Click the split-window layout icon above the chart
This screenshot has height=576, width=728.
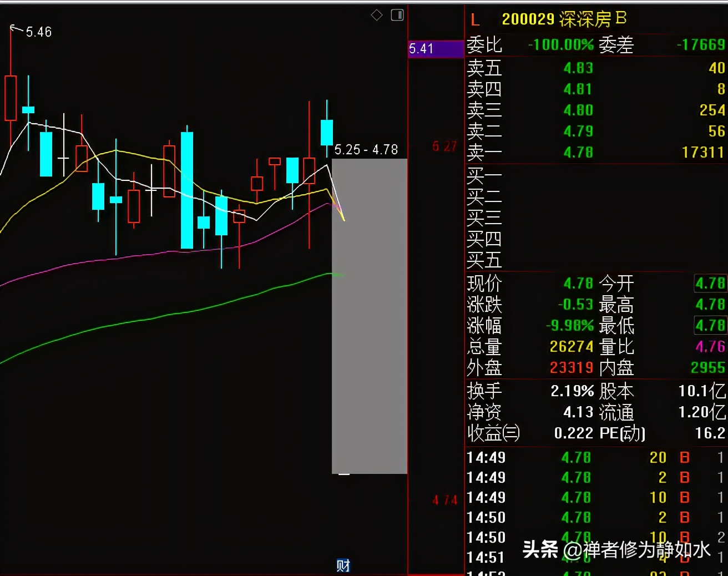pos(397,15)
